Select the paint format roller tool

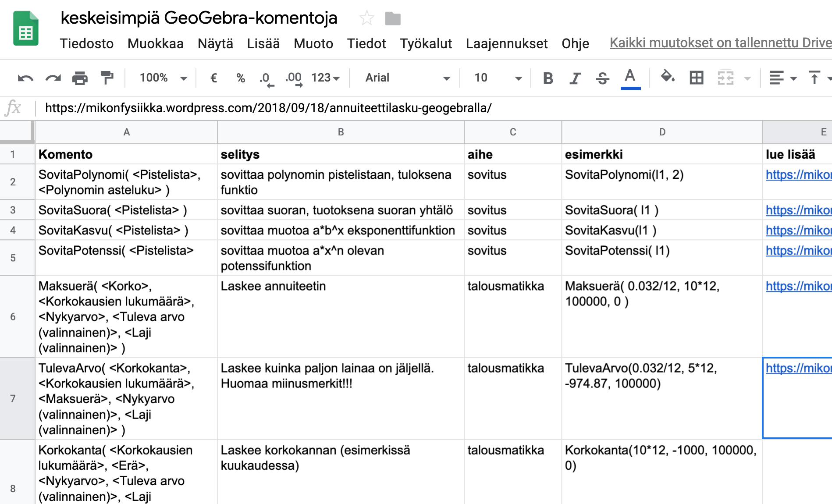coord(107,78)
